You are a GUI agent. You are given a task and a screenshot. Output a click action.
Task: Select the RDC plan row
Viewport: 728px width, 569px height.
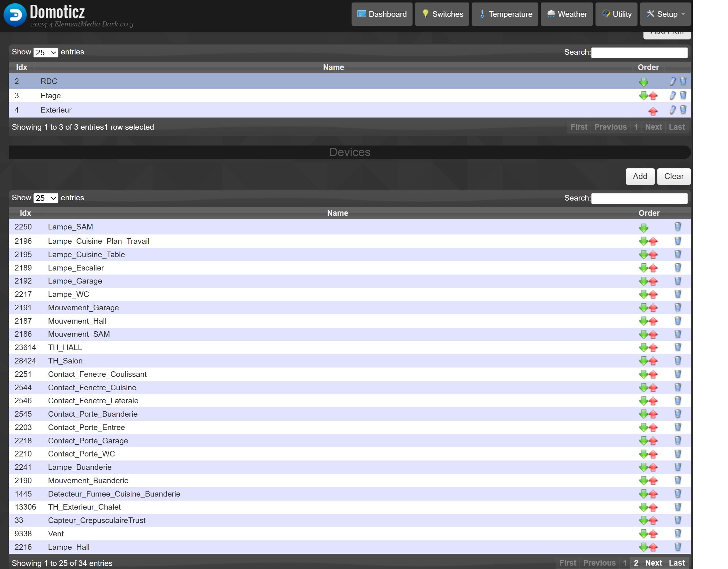pos(350,81)
